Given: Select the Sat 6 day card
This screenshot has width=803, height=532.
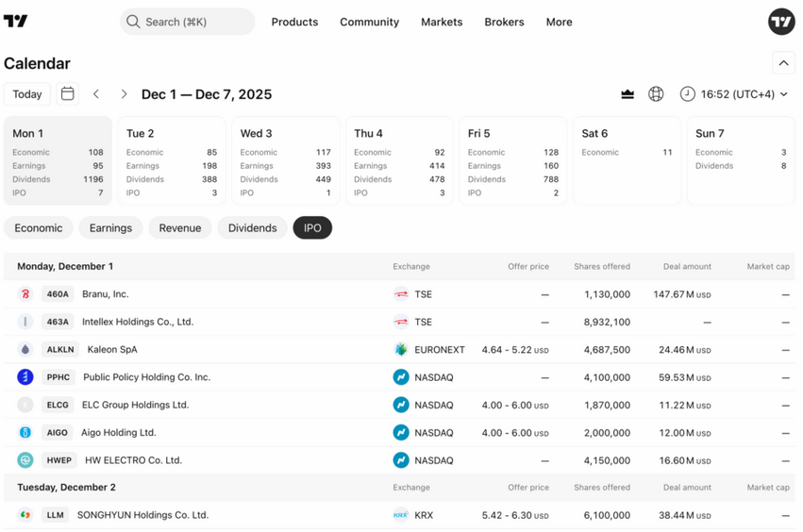Looking at the screenshot, I should (627, 160).
